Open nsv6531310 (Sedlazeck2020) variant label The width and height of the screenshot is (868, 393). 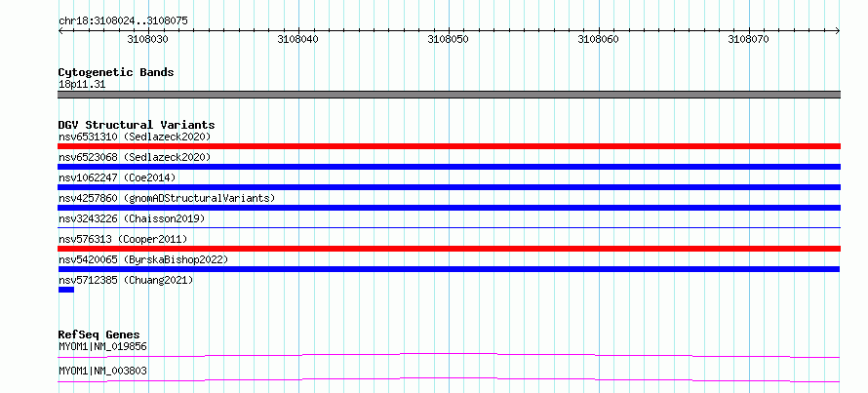point(135,137)
